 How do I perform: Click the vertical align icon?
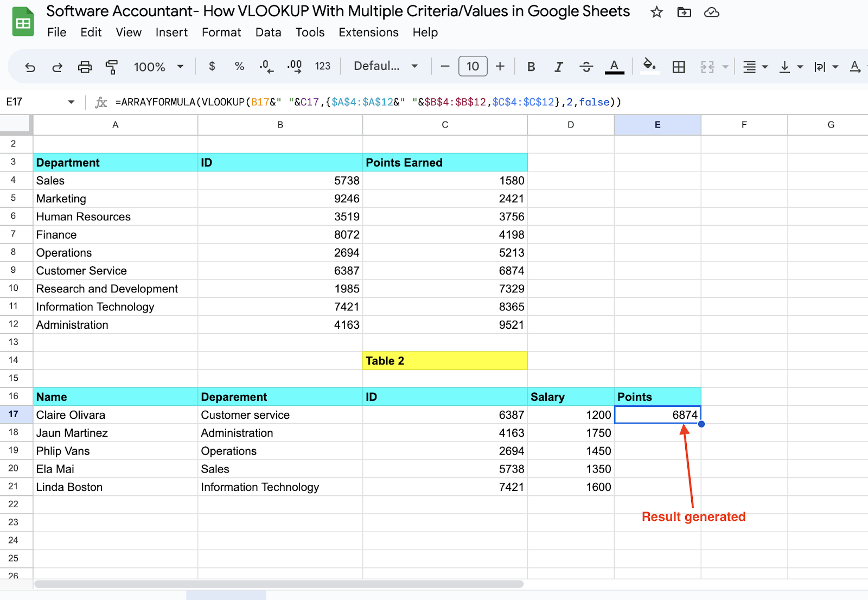click(x=784, y=67)
